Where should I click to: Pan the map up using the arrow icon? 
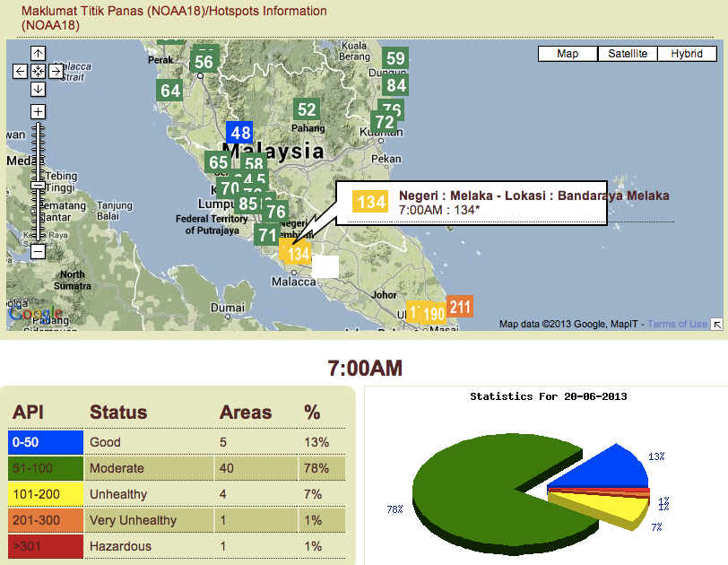click(x=38, y=53)
